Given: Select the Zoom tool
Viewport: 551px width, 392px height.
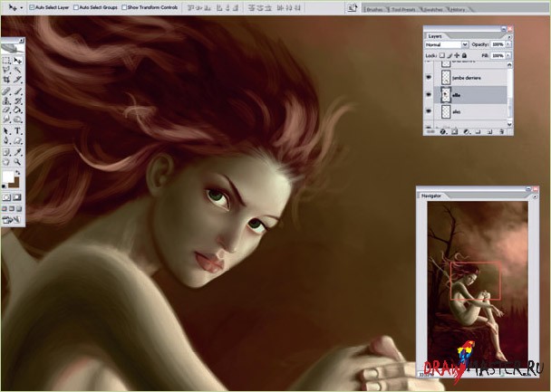Looking at the screenshot, I should pyautogui.click(x=17, y=162).
